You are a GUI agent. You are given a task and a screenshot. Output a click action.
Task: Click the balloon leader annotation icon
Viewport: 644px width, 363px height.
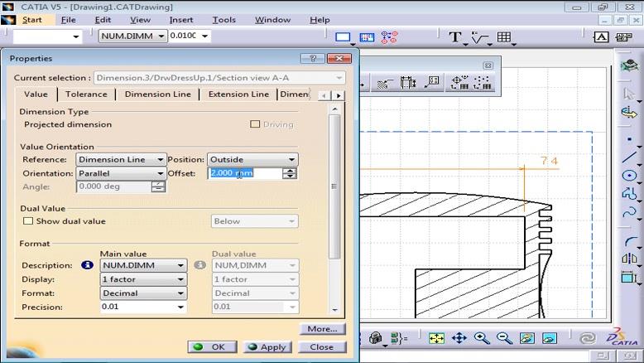click(431, 83)
